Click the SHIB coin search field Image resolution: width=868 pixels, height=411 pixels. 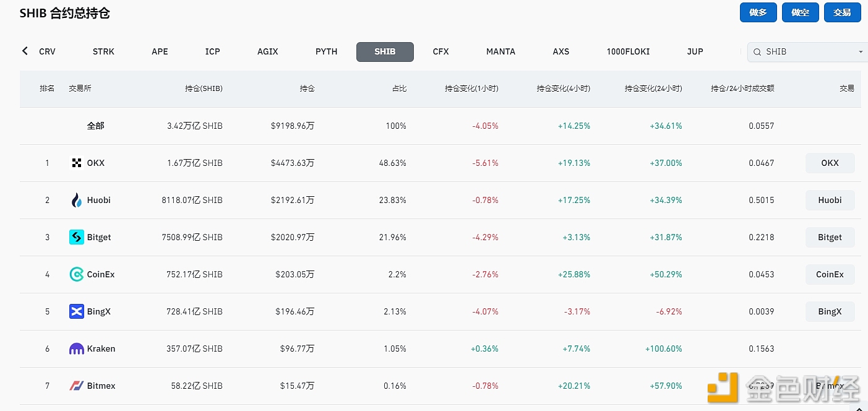pos(807,52)
